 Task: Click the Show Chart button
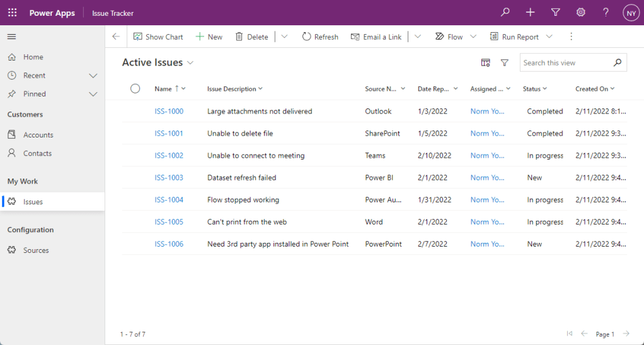tap(158, 37)
